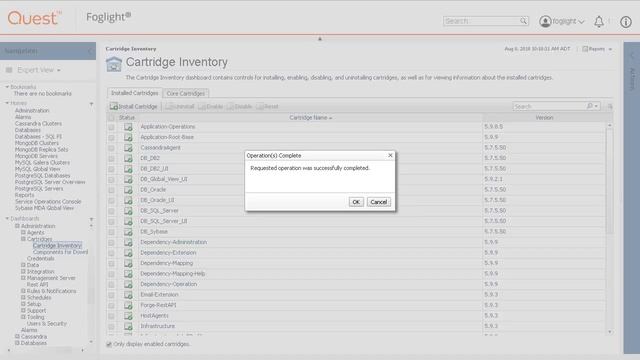This screenshot has width=640, height=360.
Task: Sort by the Cartridge Name column
Action: tap(310, 118)
